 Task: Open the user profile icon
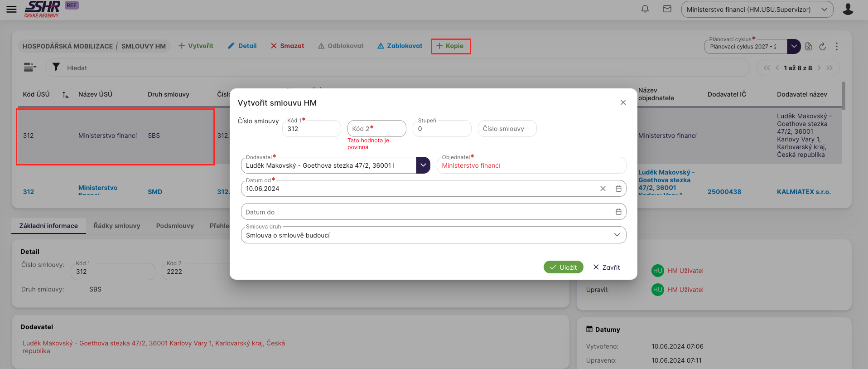848,9
